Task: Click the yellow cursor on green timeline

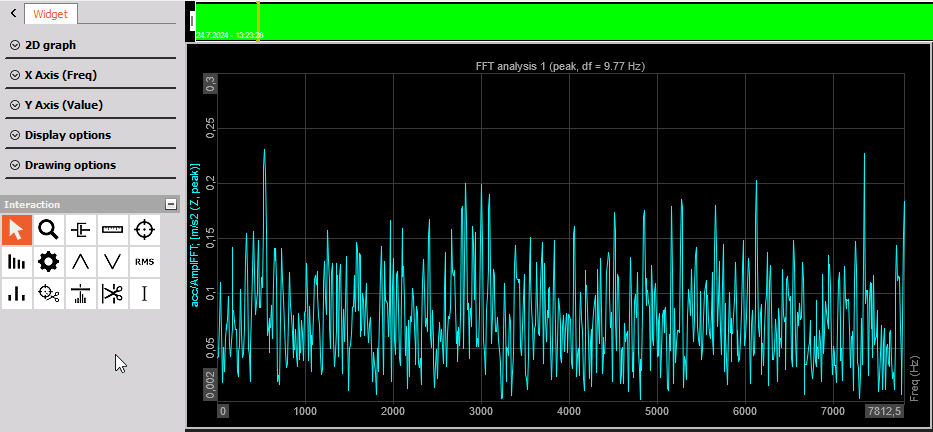Action: 258,21
